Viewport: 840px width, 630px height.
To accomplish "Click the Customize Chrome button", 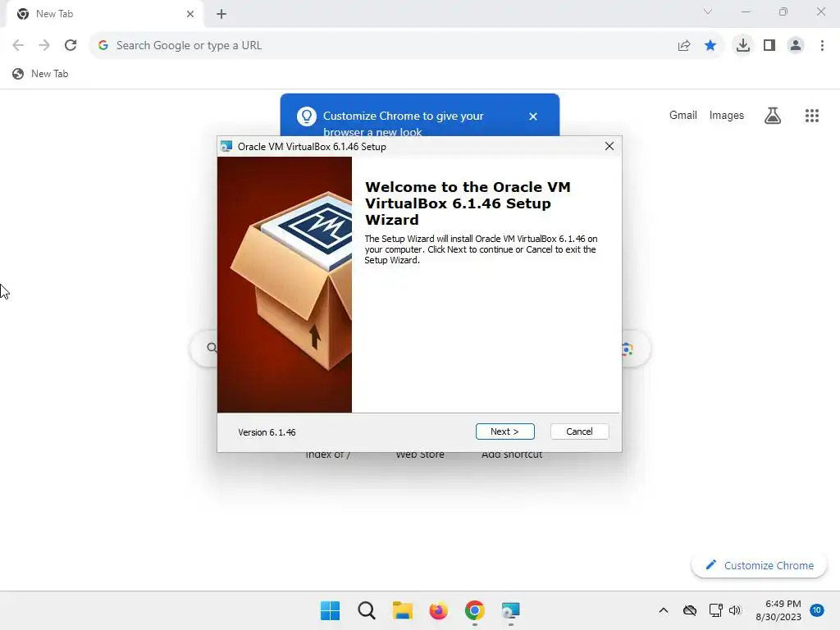I will coord(759,565).
